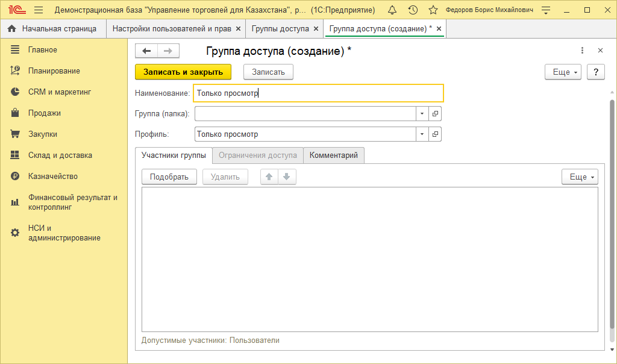
Task: Open the Профиль field's linked record icon
Action: (436, 134)
